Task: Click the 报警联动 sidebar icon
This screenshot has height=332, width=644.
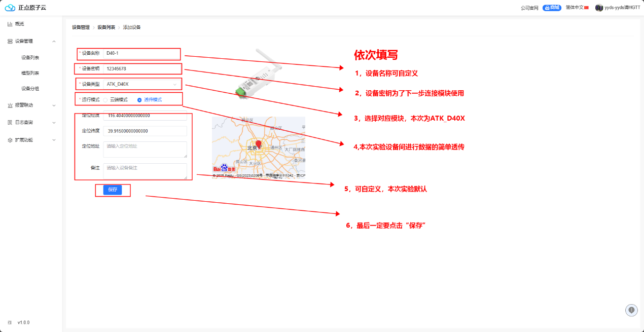Action: pyautogui.click(x=10, y=105)
